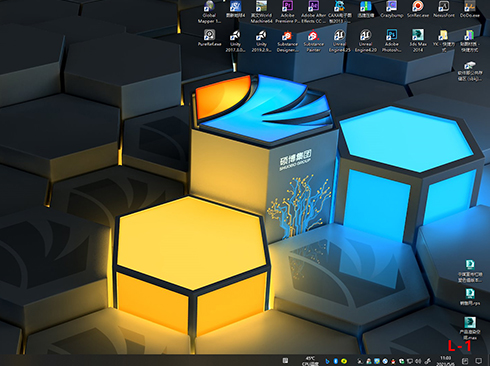Open the blue-green app shortcut left of Crazybump
This screenshot has width=490, height=366.
point(366,9)
